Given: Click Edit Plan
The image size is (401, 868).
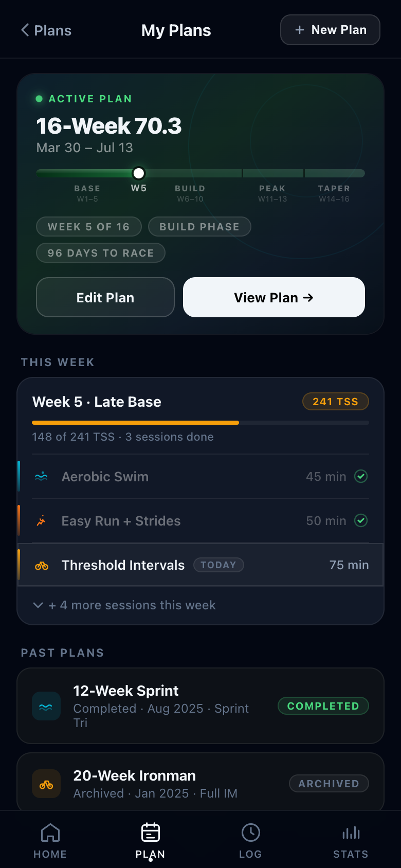Looking at the screenshot, I should tap(105, 297).
